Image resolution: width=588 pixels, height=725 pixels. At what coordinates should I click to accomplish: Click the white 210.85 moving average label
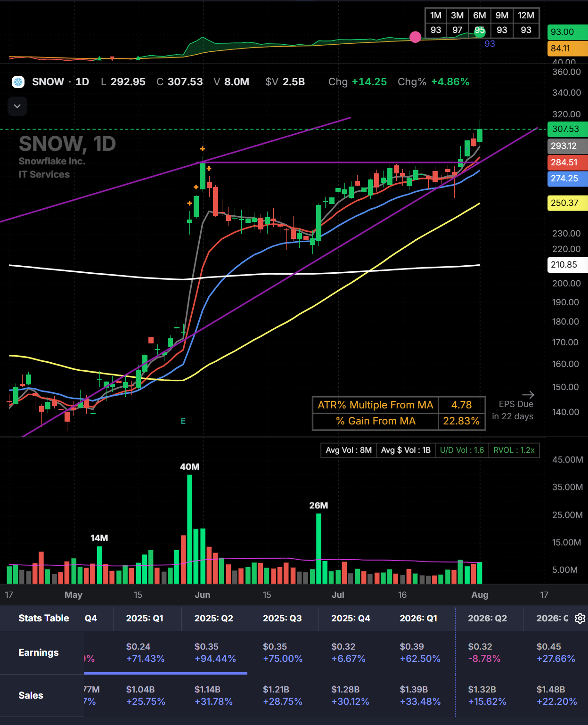567,265
